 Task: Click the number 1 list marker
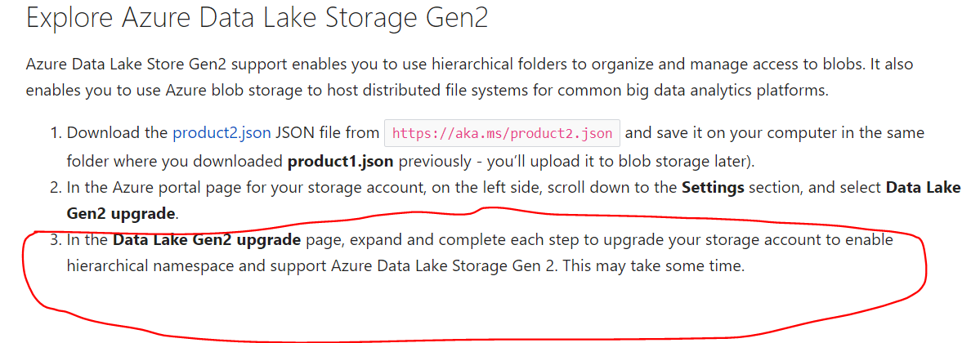click(55, 132)
